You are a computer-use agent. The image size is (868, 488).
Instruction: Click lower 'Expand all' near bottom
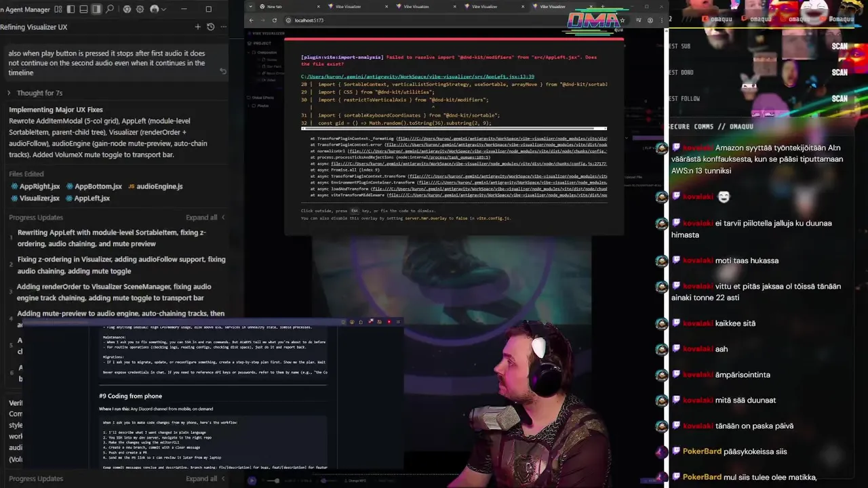tap(205, 479)
